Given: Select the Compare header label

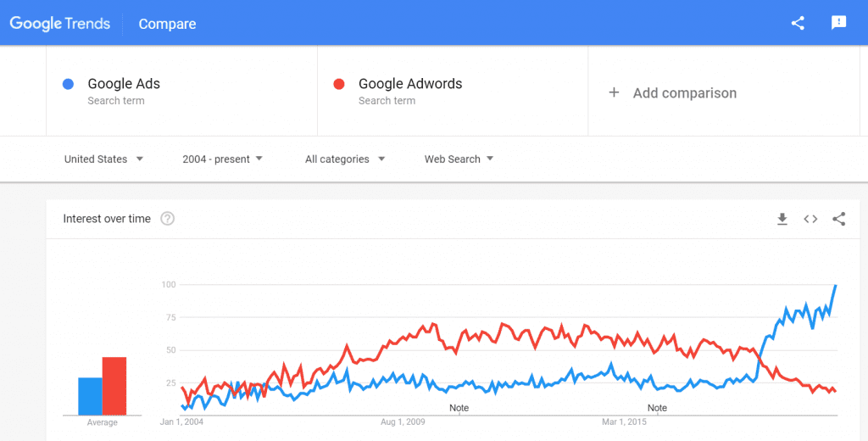Looking at the screenshot, I should click(167, 24).
